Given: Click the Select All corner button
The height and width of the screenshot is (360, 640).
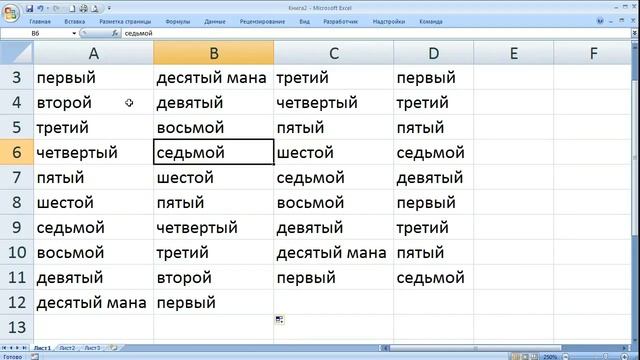Looking at the screenshot, I should pos(17,53).
